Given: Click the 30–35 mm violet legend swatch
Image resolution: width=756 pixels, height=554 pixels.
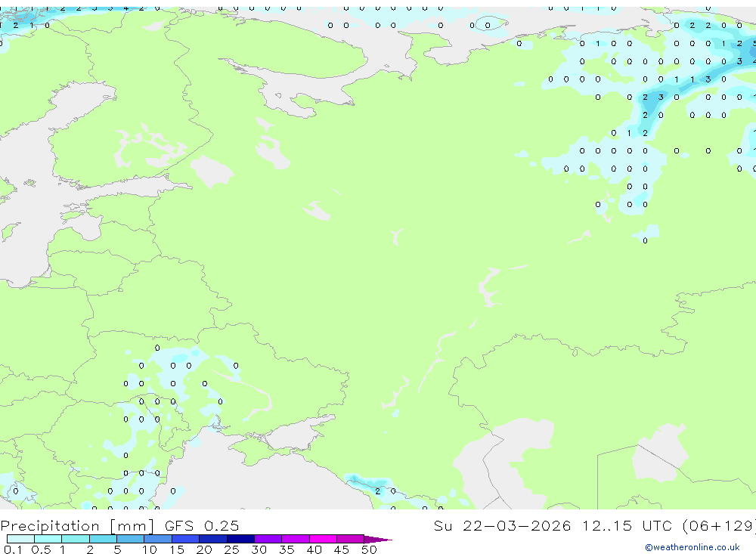Looking at the screenshot, I should pos(268,539).
